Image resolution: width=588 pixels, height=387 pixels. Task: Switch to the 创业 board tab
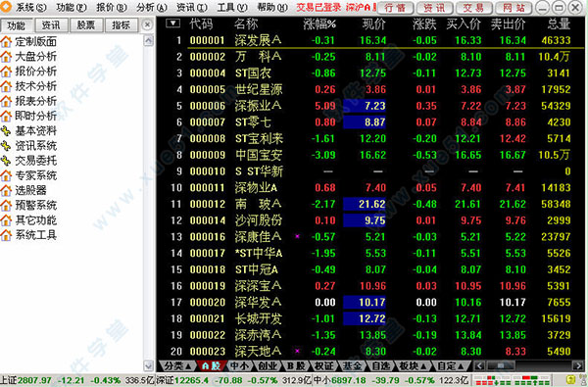click(268, 365)
